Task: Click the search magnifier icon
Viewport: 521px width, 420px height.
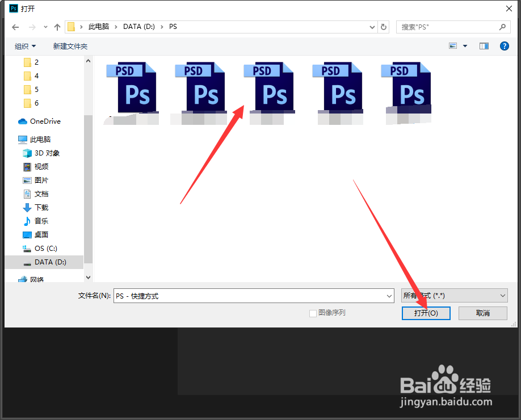Action: 502,27
